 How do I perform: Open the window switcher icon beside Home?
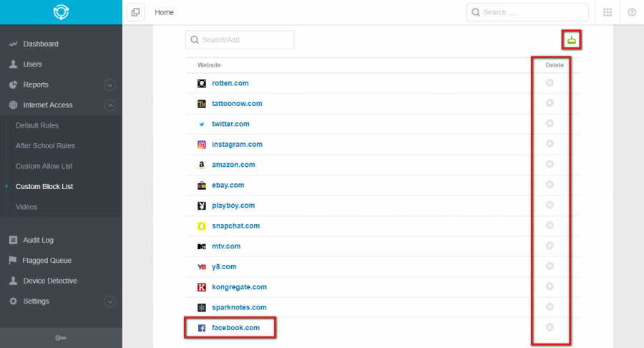click(135, 12)
